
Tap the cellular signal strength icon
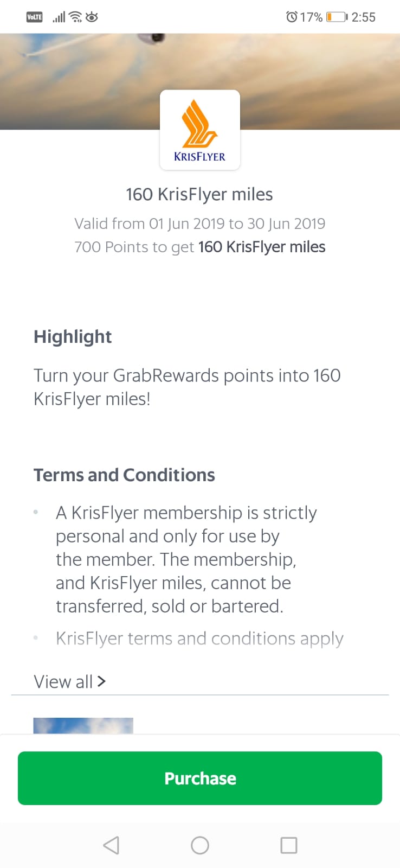tap(57, 17)
